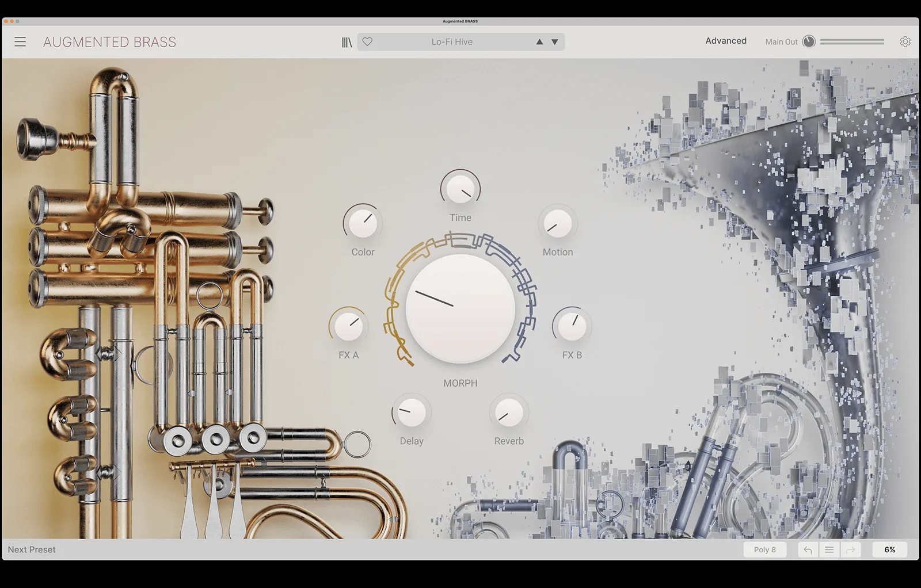Image resolution: width=921 pixels, height=588 pixels.
Task: Click the undo arrow icon
Action: (x=808, y=550)
